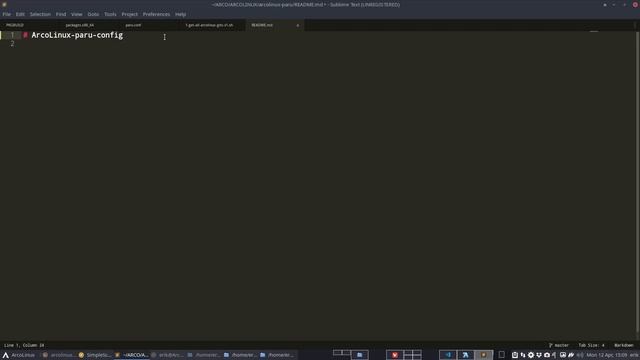This screenshot has height=360, width=640.
Task: Click the red Vivaldi launcher in panel
Action: click(x=394, y=355)
